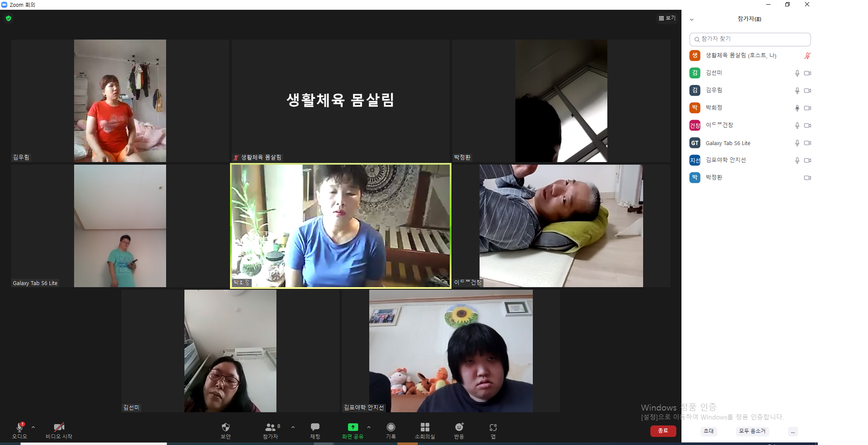Toggle 김선미 microphone in participant list
This screenshot has height=445, width=868.
click(797, 73)
